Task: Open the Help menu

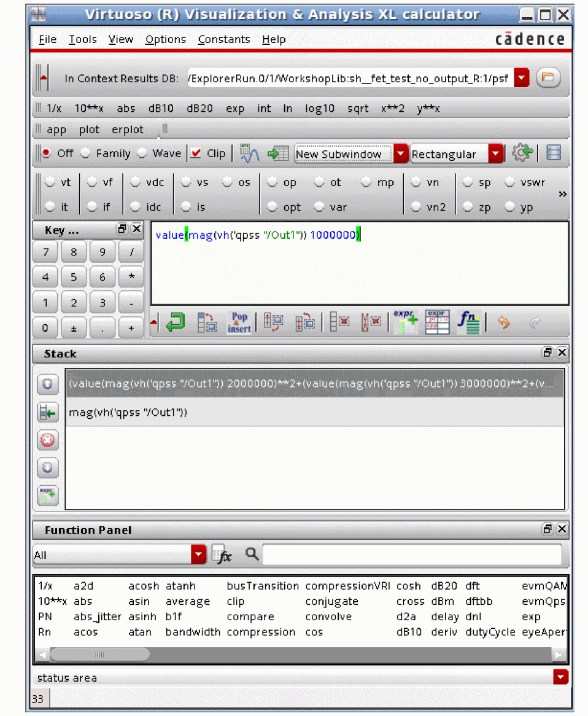Action: tap(274, 39)
